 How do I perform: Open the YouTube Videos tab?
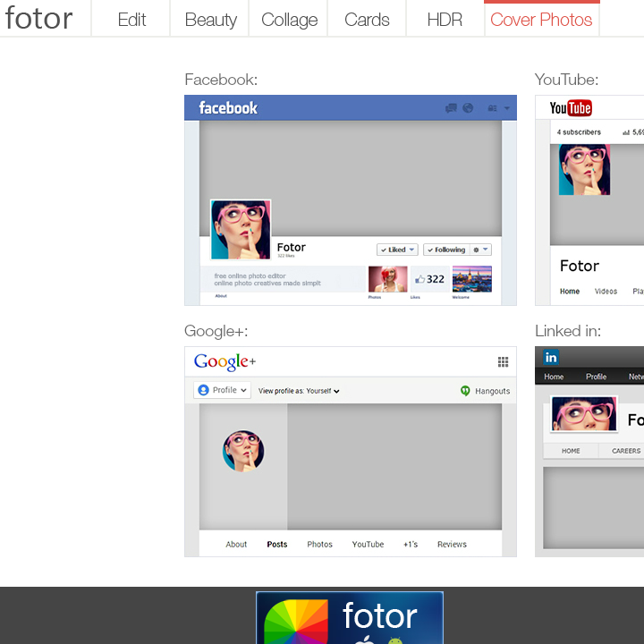[x=606, y=292]
